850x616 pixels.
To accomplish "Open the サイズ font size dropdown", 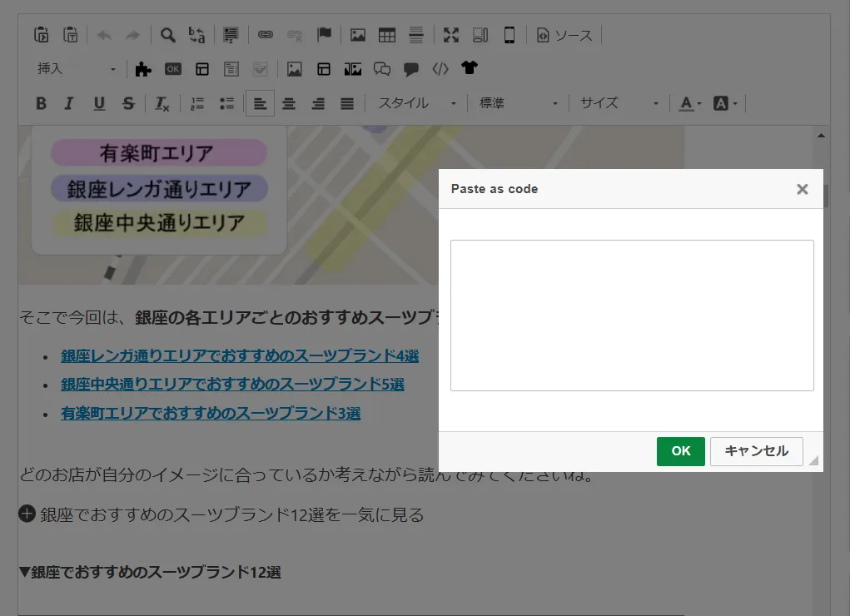I will pyautogui.click(x=619, y=104).
